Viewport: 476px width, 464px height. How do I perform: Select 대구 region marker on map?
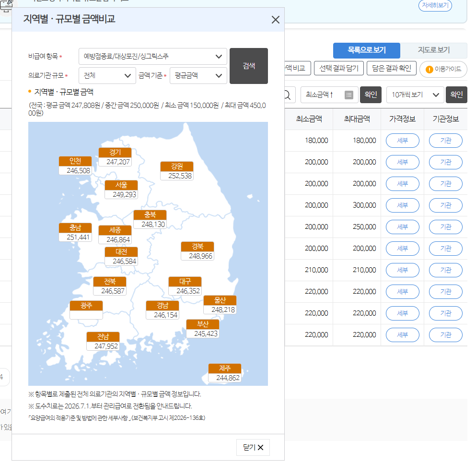185,286
